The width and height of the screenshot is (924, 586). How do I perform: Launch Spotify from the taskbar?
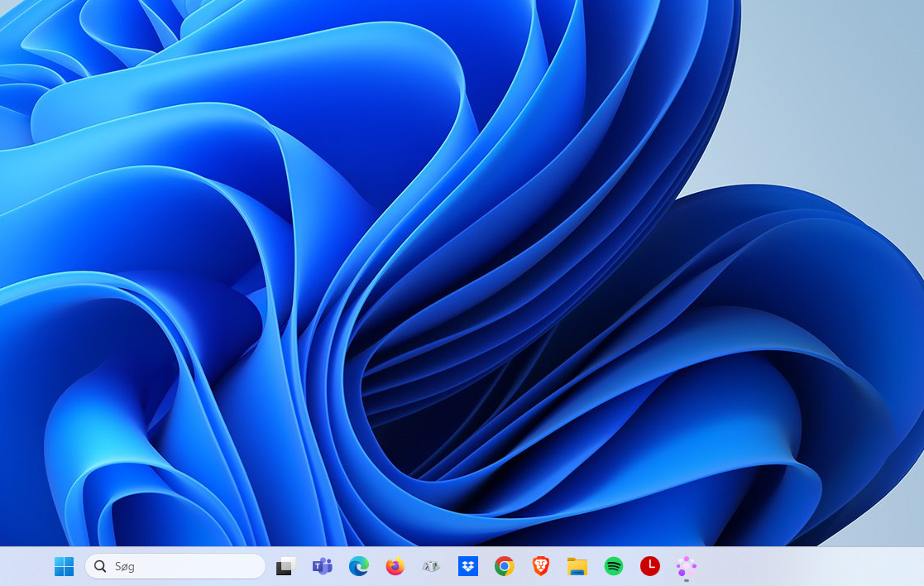point(613,566)
